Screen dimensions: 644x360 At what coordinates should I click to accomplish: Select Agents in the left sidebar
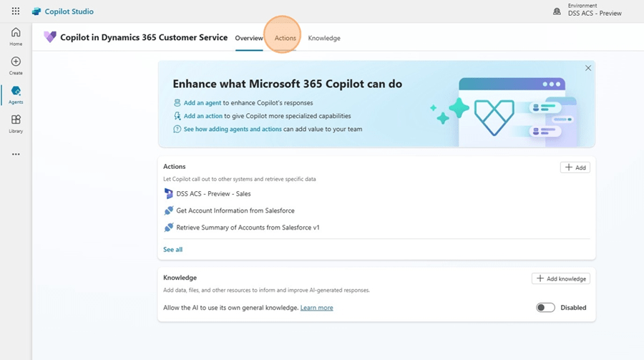[16, 94]
